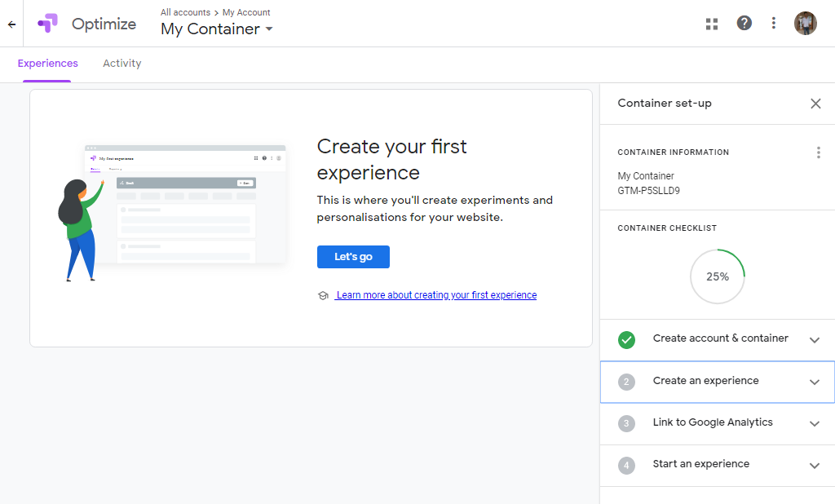The image size is (835, 504).
Task: Open the My Container dropdown
Action: tap(217, 29)
